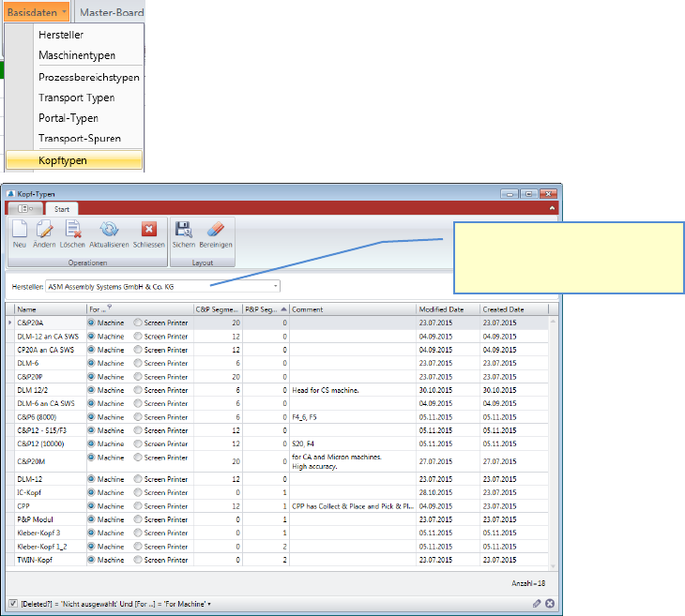685x616 pixels.
Task: Click comment 'Head for CS machine.'
Action: coord(326,390)
